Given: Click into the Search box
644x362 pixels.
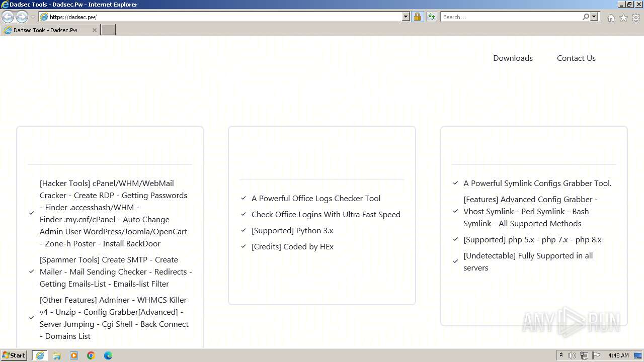Looking at the screenshot, I should tap(511, 17).
